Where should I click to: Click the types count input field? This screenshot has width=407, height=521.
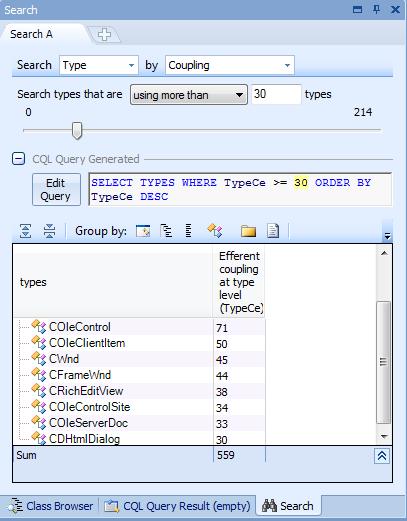tap(276, 94)
